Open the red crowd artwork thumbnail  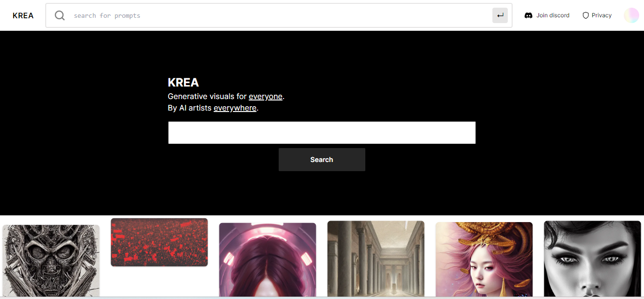click(x=159, y=242)
